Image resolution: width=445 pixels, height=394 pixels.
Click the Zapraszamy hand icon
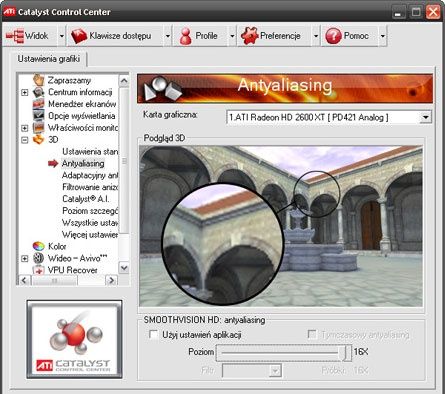coord(39,80)
